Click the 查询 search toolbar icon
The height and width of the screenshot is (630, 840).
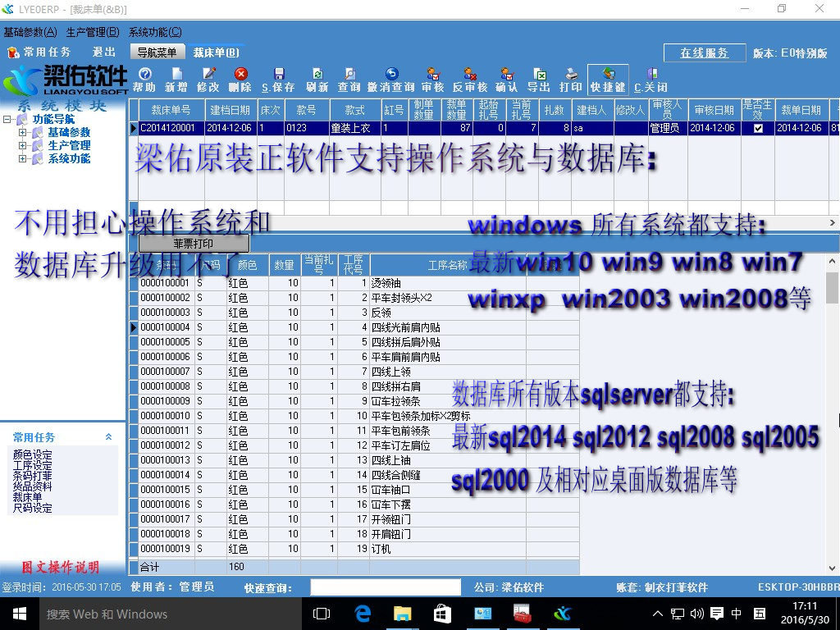point(349,80)
